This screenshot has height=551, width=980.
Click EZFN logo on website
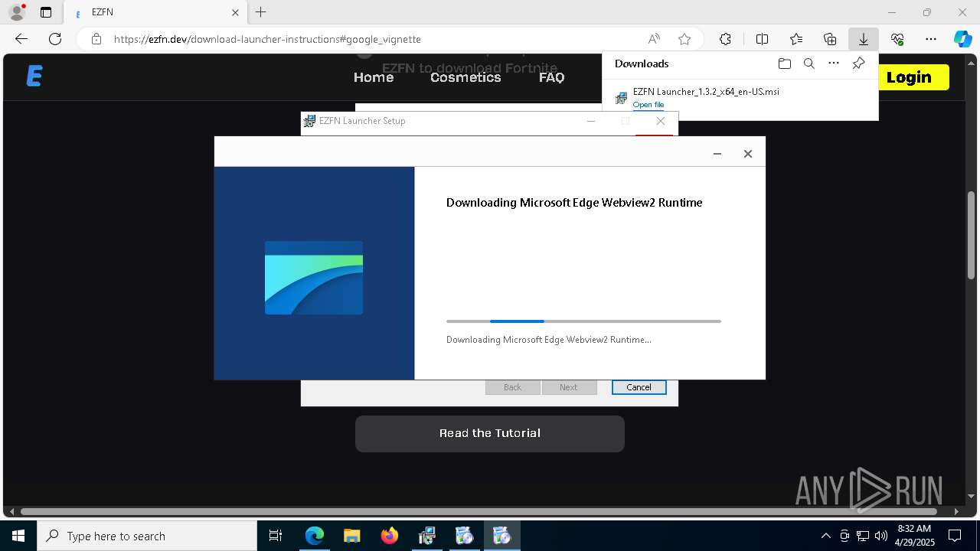point(34,77)
